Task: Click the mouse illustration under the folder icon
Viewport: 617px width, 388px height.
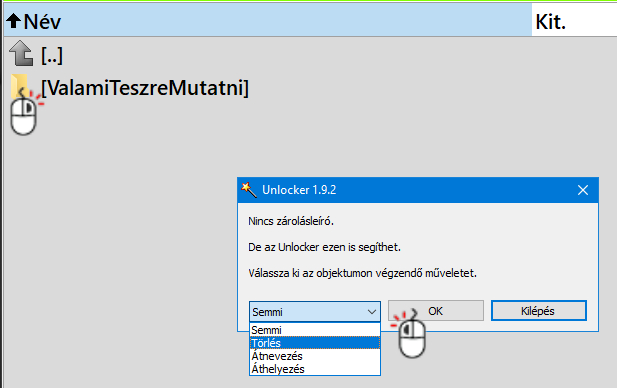Action: click(24, 116)
